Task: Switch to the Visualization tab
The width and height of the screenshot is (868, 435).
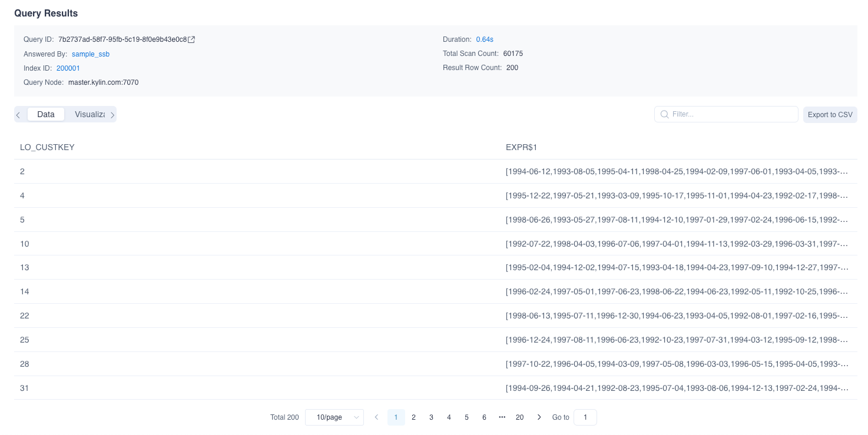Action: (x=90, y=114)
